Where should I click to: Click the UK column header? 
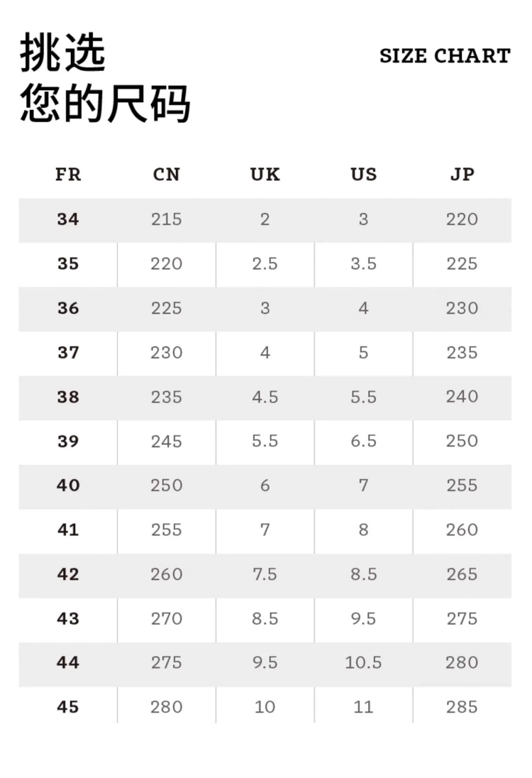click(x=265, y=175)
